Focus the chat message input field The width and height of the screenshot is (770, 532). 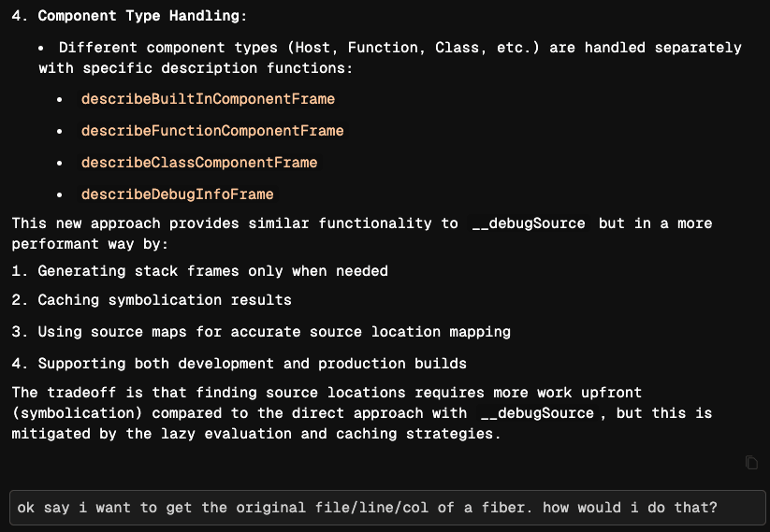click(387, 508)
